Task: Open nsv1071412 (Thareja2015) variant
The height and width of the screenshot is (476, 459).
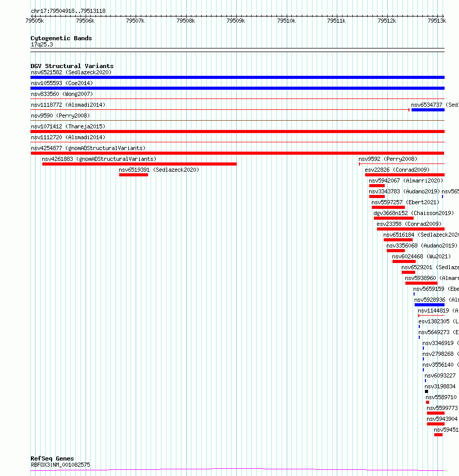Action: click(68, 126)
